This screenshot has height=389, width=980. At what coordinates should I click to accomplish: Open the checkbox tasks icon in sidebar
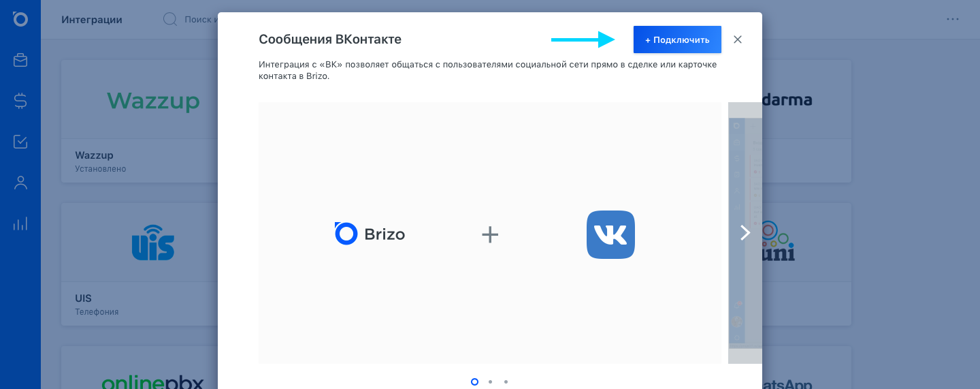point(20,142)
